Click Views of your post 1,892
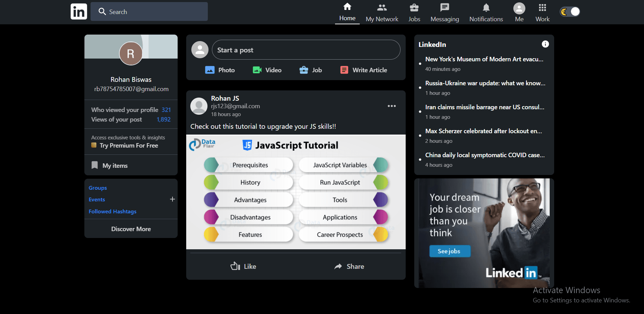Viewport: 644px width, 314px height. [131, 120]
